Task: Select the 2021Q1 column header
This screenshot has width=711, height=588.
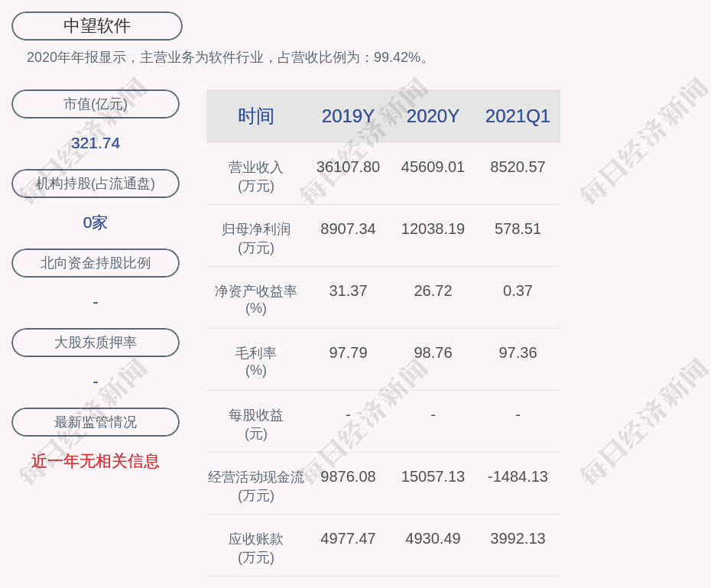Action: click(518, 116)
